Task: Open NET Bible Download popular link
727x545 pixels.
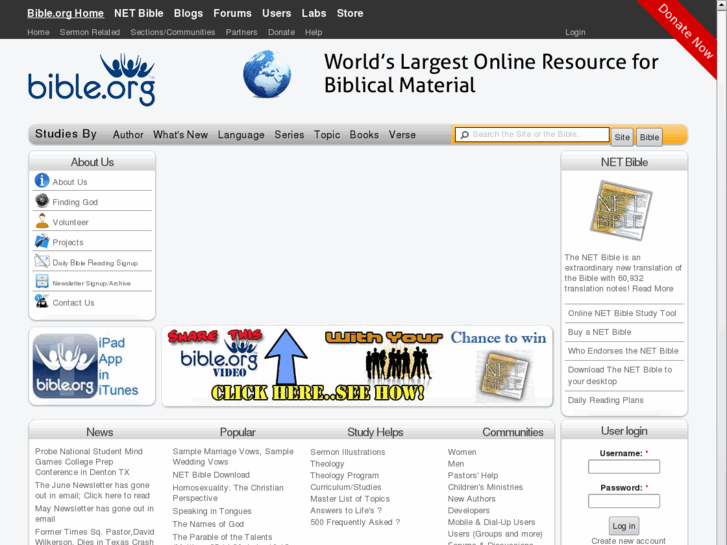Action: click(211, 474)
